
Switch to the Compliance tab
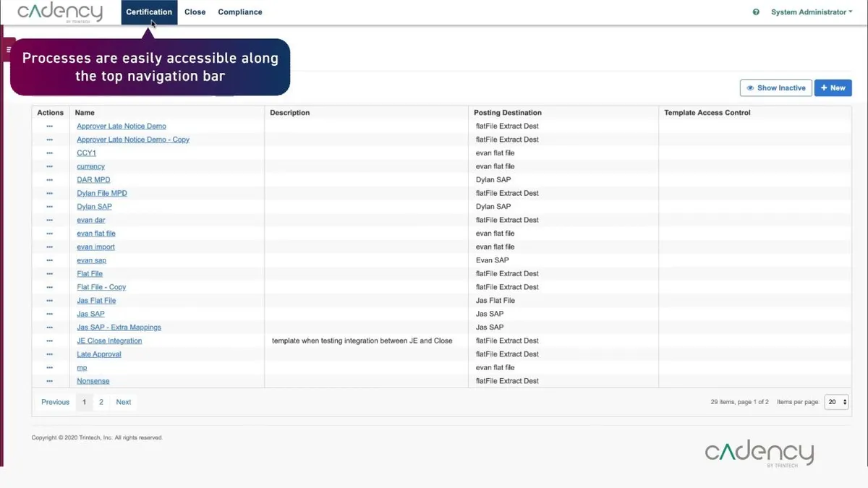point(240,12)
